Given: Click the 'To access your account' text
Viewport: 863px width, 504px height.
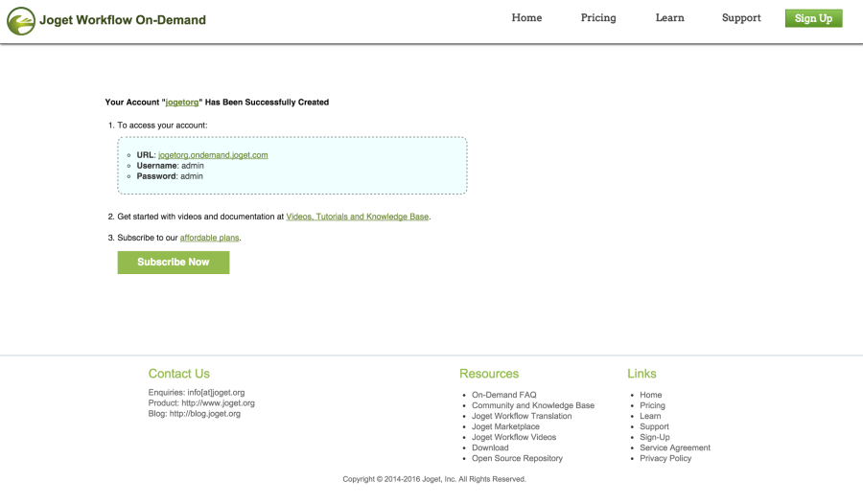Looking at the screenshot, I should 162,126.
